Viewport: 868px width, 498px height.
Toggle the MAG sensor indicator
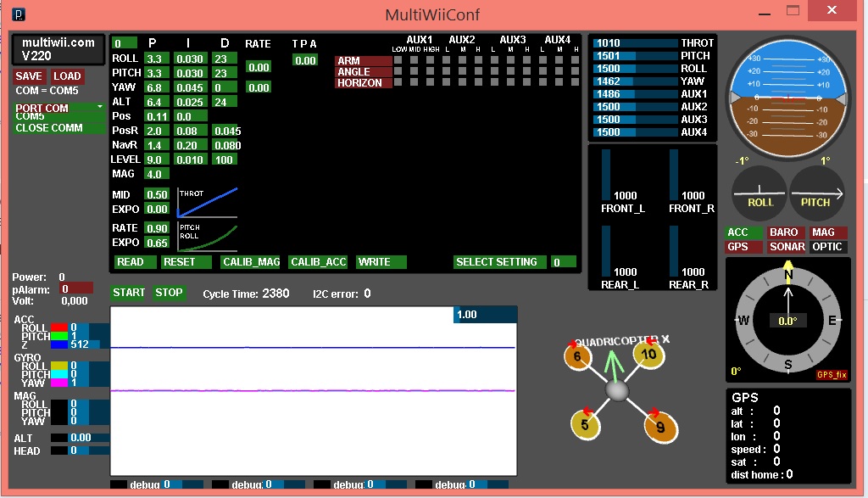828,232
